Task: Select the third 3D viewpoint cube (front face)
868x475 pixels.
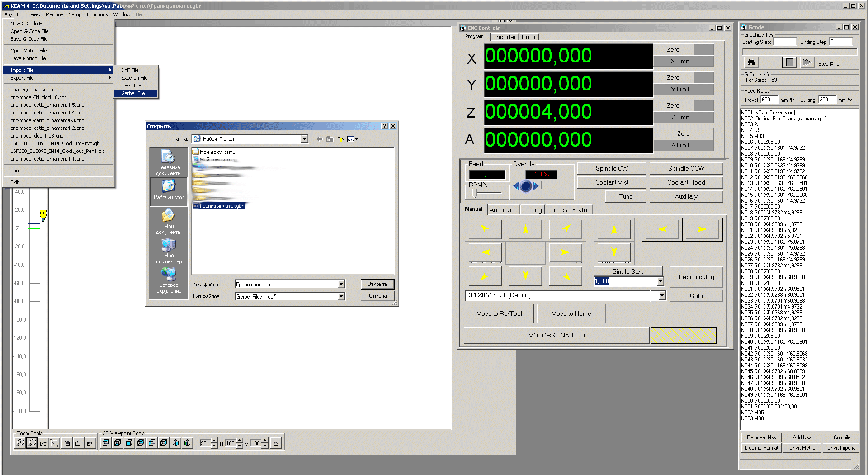Action: click(x=129, y=443)
